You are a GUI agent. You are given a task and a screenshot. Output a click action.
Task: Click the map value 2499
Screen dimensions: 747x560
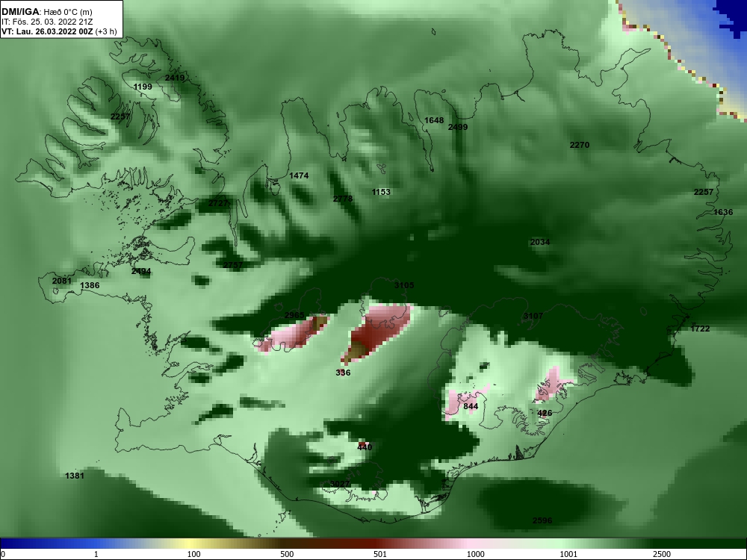pyautogui.click(x=458, y=127)
